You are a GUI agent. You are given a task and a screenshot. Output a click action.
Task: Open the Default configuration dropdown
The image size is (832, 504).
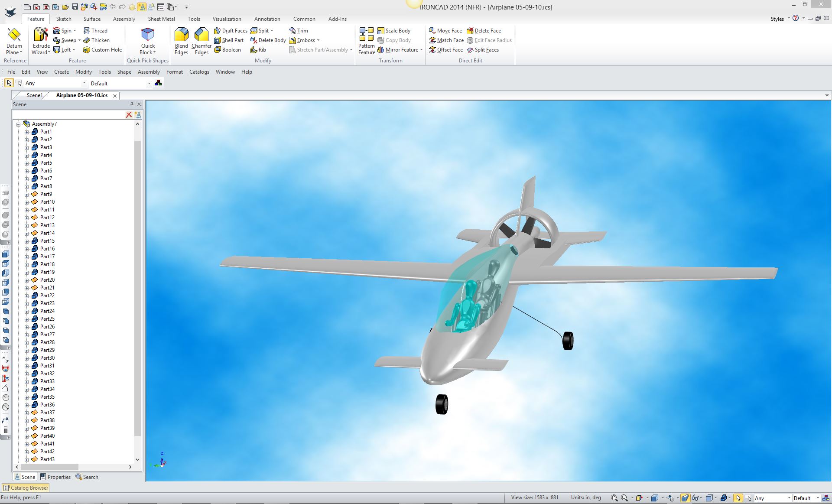tap(149, 83)
